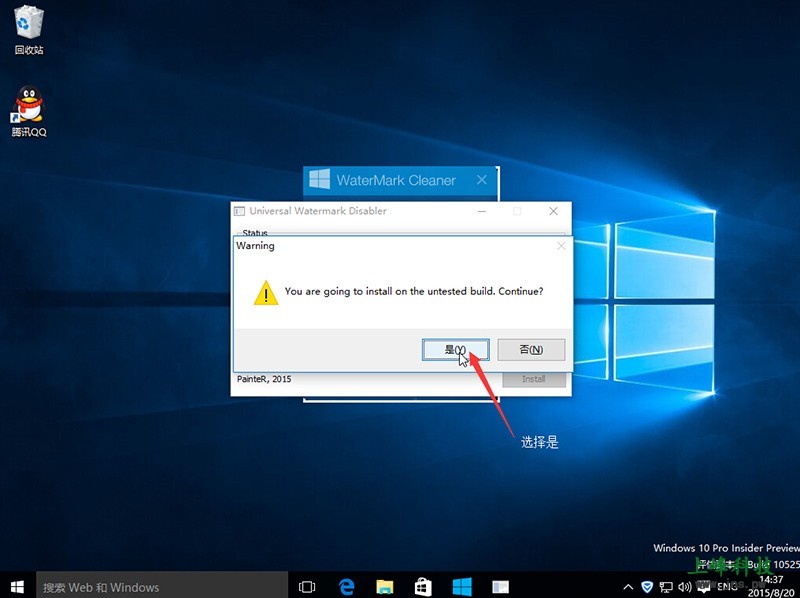This screenshot has width=800, height=598.
Task: Open the network tray icon
Action: pyautogui.click(x=666, y=587)
